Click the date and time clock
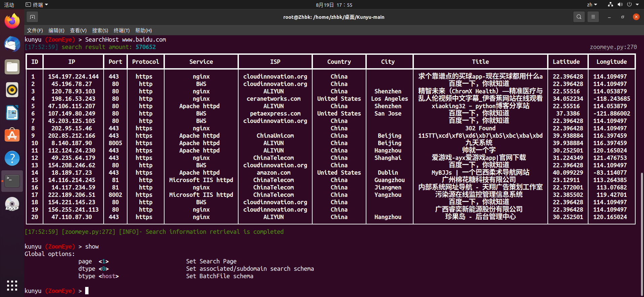Screen dimensions: 644x297 (334, 5)
